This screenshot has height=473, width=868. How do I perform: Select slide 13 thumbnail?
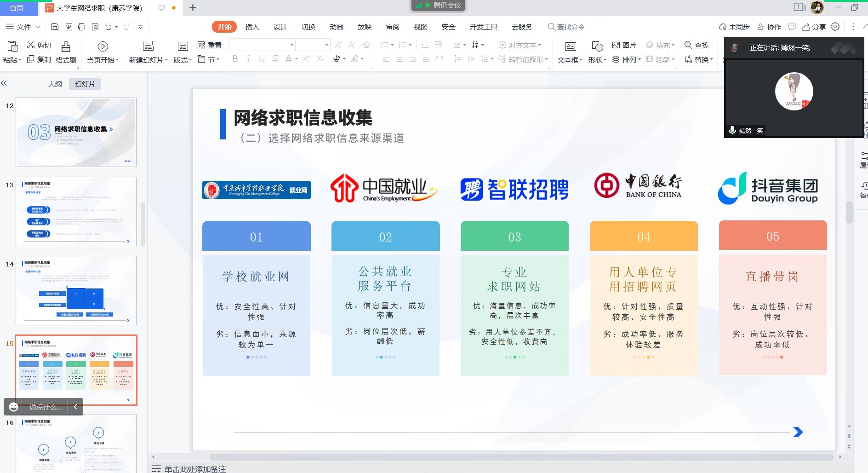[x=76, y=211]
